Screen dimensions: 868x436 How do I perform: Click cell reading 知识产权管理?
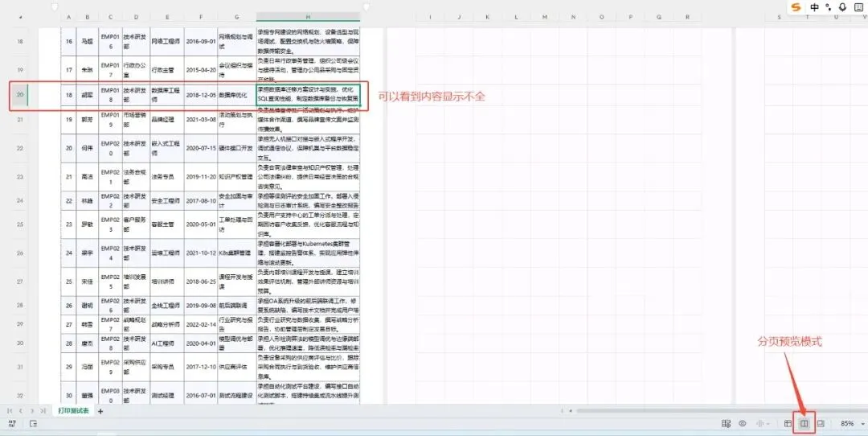(236, 177)
